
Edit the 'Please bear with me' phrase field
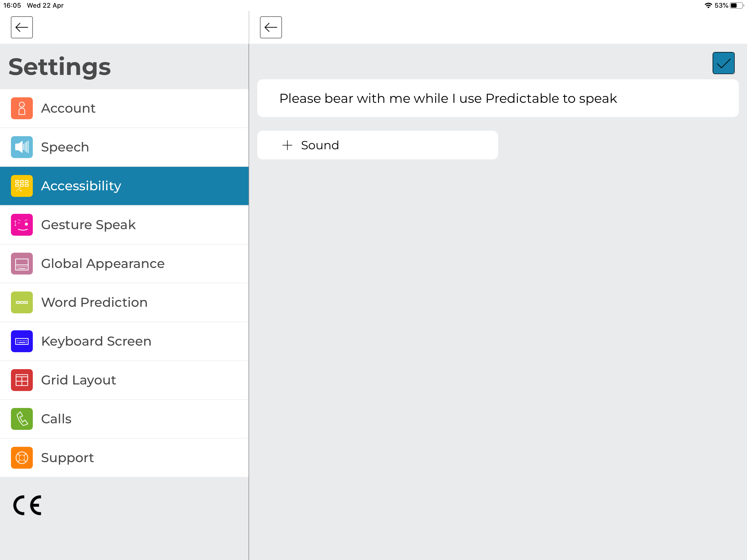coord(498,98)
